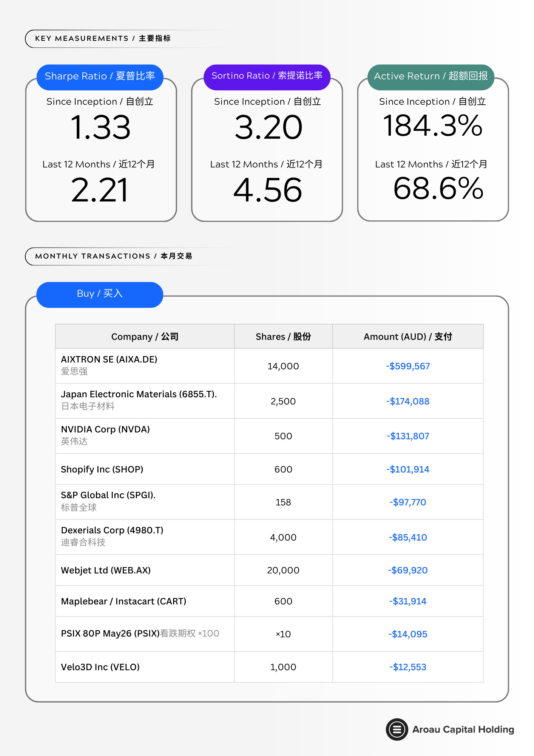Click Sortino since inception value 3.20
This screenshot has height=756, width=534.
268,127
